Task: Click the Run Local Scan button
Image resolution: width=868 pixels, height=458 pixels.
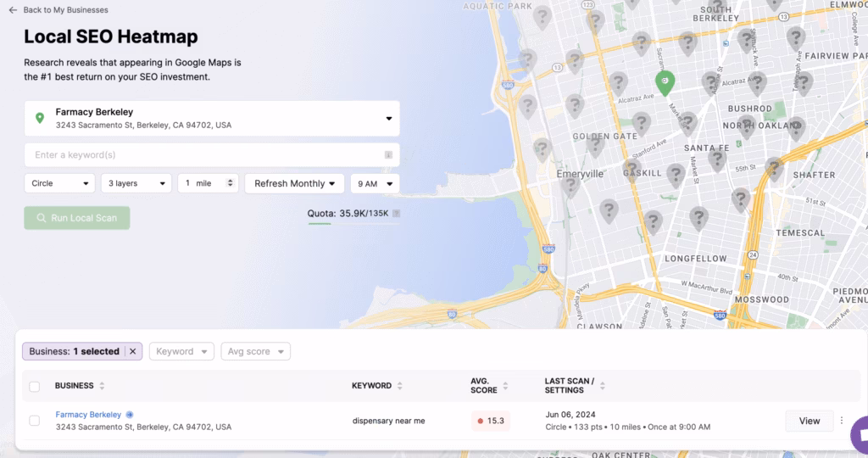Action: [x=76, y=218]
